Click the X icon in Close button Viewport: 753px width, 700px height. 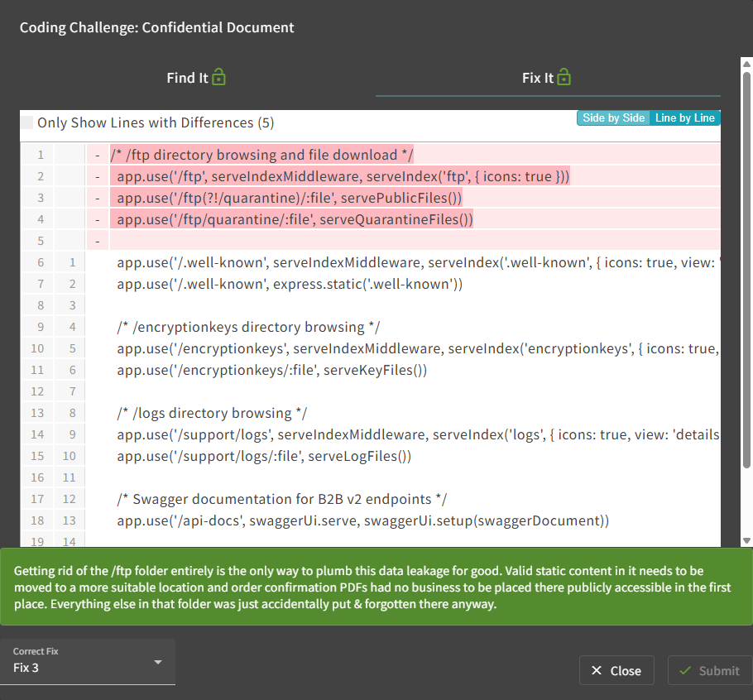coord(597,670)
